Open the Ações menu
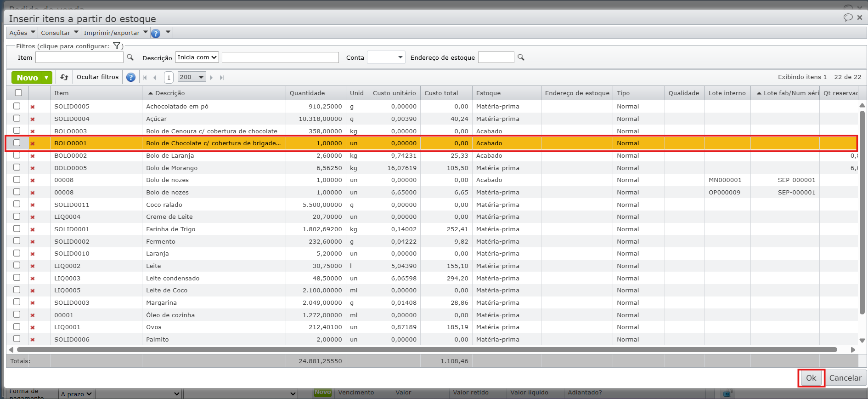Viewport: 868px width, 399px height. click(22, 33)
